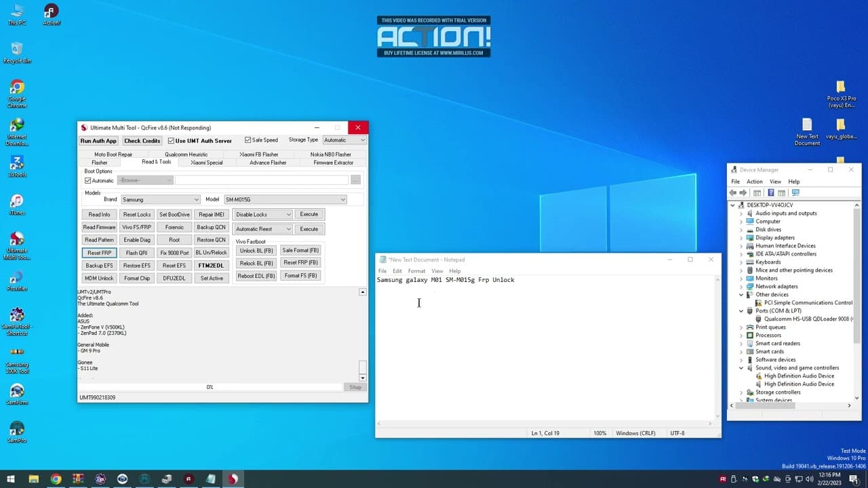Click the Device Manager vertical scrollbar
The height and width of the screenshot is (488, 868).
[857, 302]
